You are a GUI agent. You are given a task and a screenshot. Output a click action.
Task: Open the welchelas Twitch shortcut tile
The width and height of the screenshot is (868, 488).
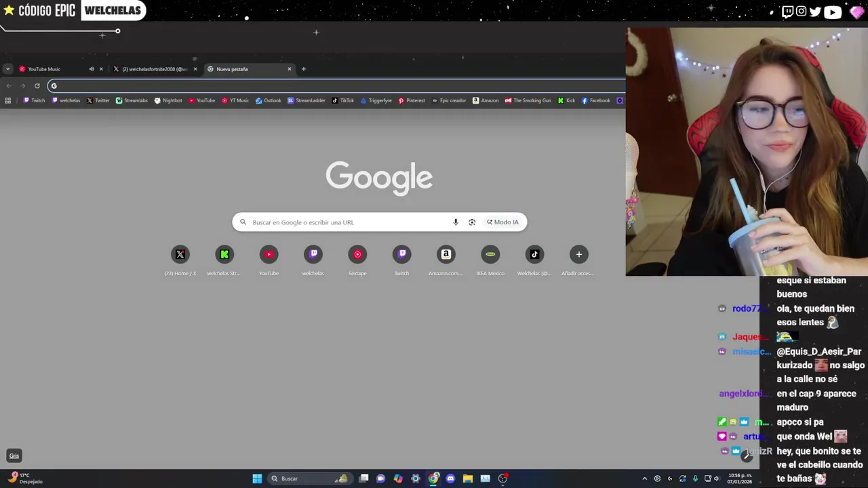tap(313, 260)
